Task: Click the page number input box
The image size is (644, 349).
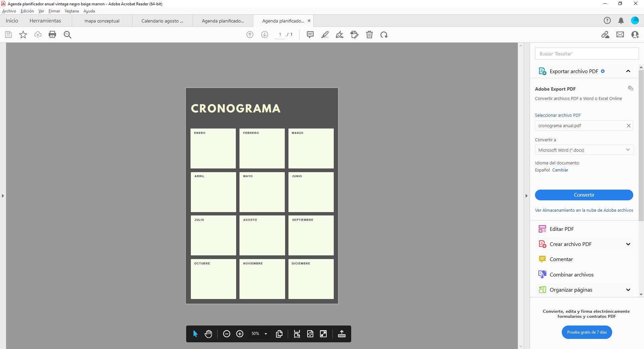Action: tap(280, 35)
